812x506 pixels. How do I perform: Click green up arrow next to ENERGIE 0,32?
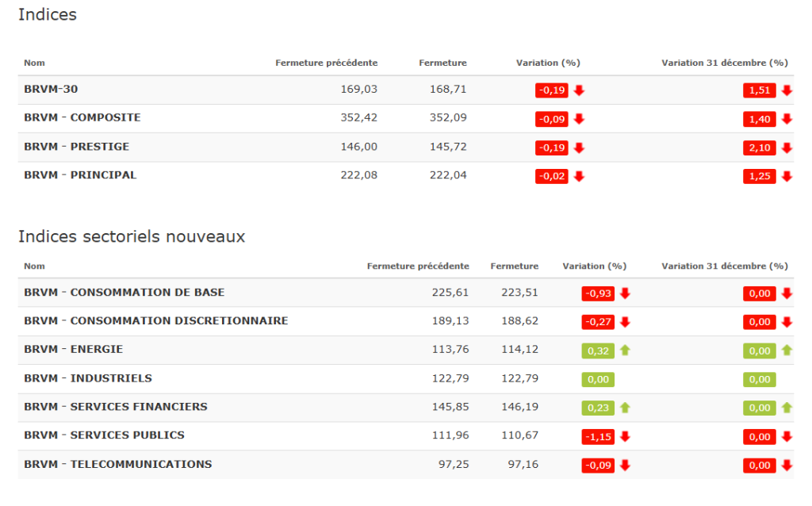625,351
